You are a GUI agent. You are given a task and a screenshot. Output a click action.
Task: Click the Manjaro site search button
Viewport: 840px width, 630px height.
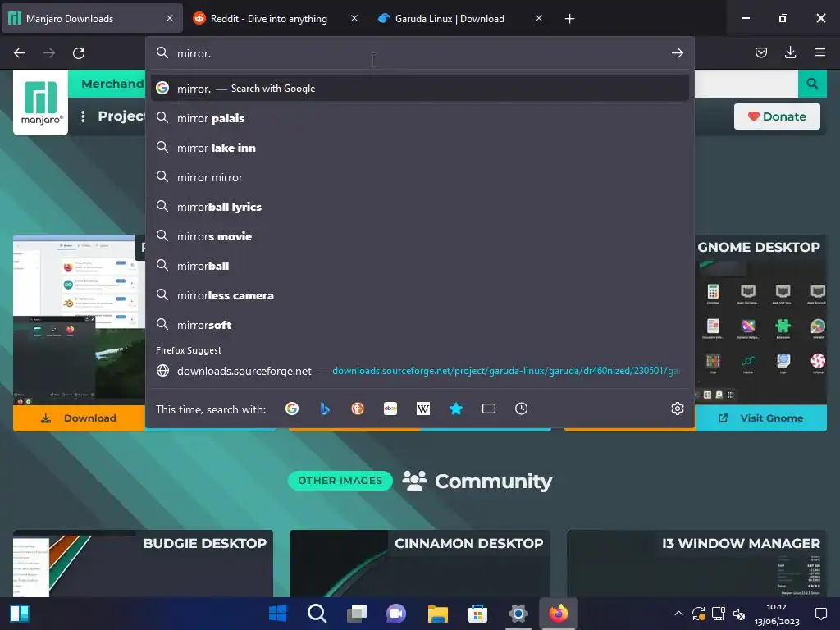(812, 84)
